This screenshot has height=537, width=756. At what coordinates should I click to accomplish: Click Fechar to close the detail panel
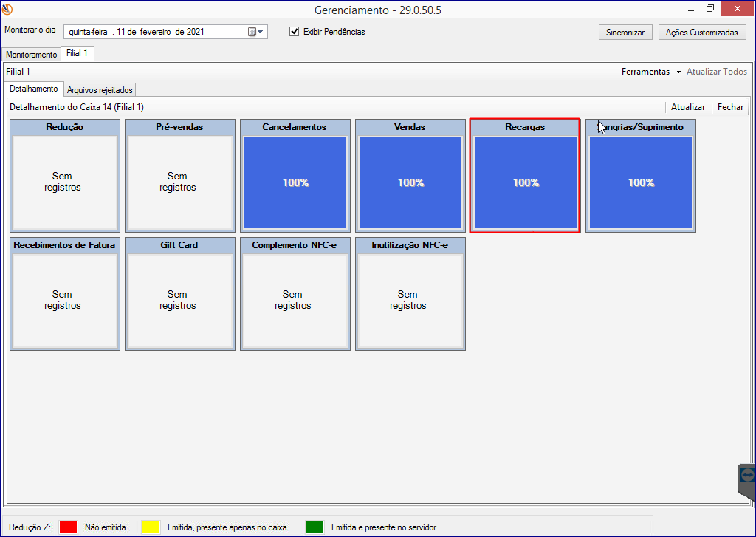(730, 107)
